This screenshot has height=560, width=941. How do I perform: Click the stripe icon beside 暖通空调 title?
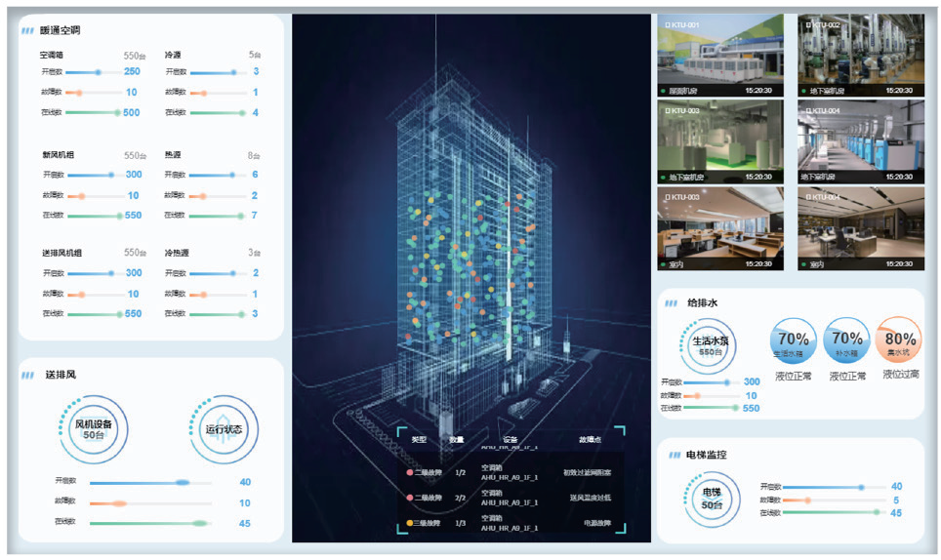27,30
